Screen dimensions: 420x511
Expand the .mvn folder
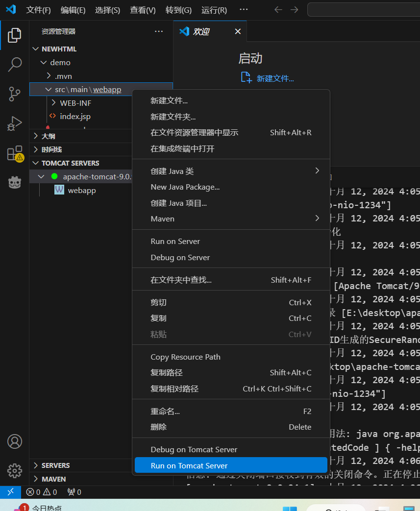(49, 75)
